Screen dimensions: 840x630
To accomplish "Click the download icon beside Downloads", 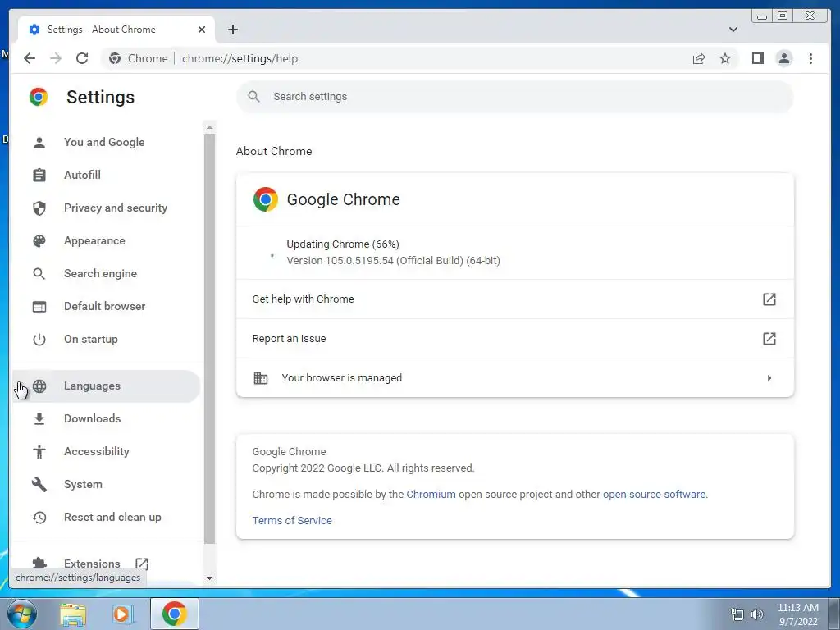I will 39,419.
